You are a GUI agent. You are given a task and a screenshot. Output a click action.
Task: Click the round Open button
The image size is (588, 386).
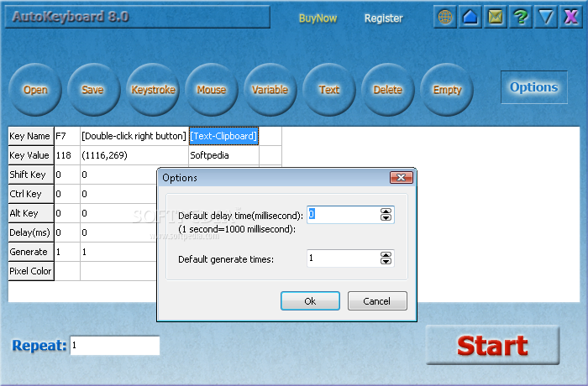(x=35, y=90)
